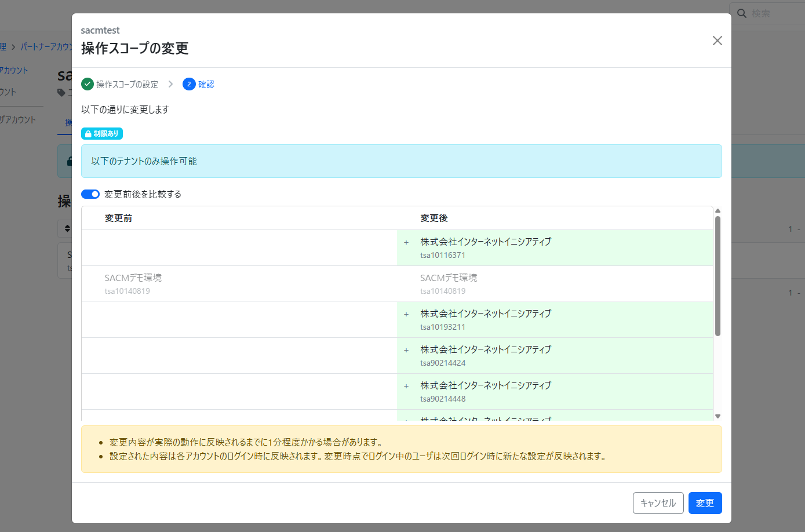Select the 確認 step label
Screen dimensions: 805x532
point(206,85)
